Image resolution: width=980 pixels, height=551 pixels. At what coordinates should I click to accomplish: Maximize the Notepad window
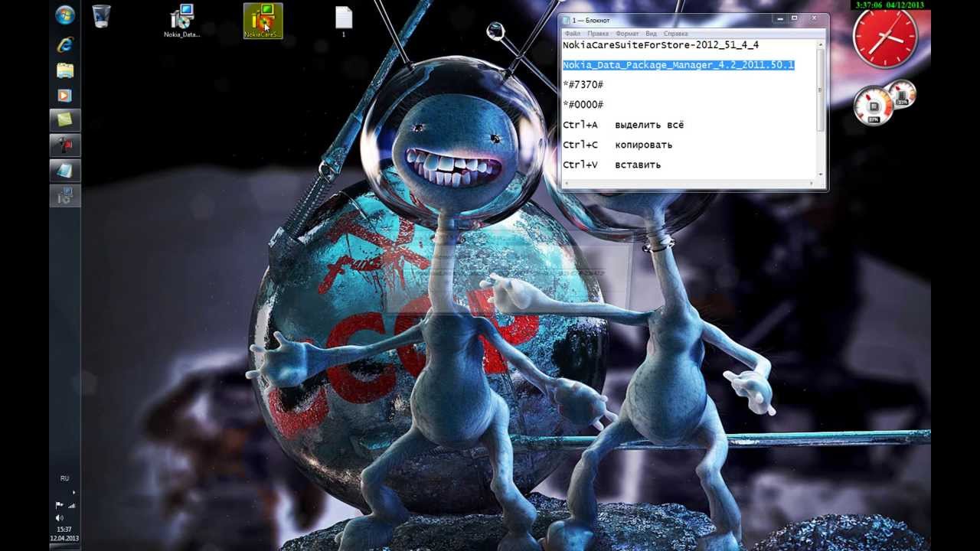(795, 18)
